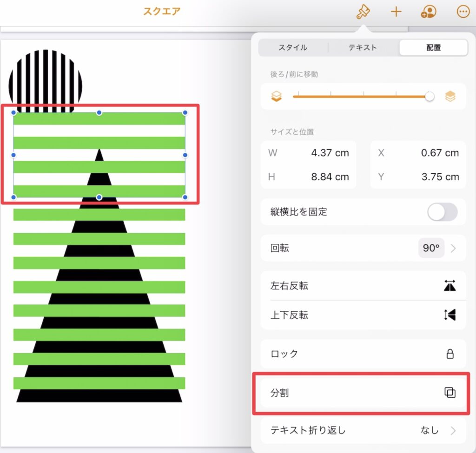Viewport: 476px width, 453px height.
Task: Tap the スクエア document title
Action: [x=162, y=11]
